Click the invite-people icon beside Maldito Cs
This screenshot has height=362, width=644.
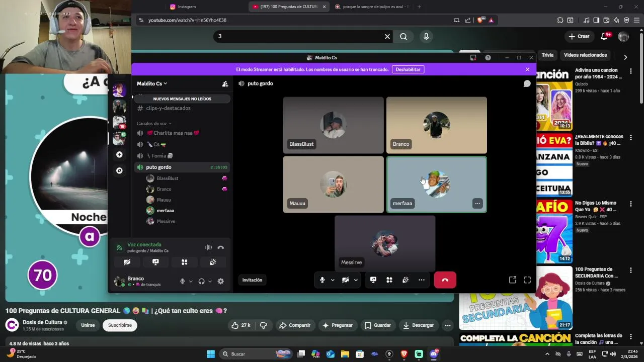(x=225, y=84)
